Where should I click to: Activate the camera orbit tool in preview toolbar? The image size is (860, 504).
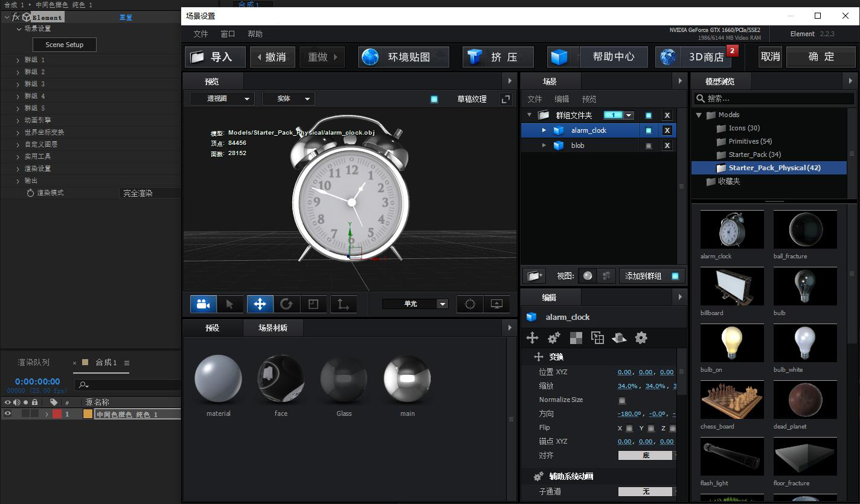click(204, 304)
